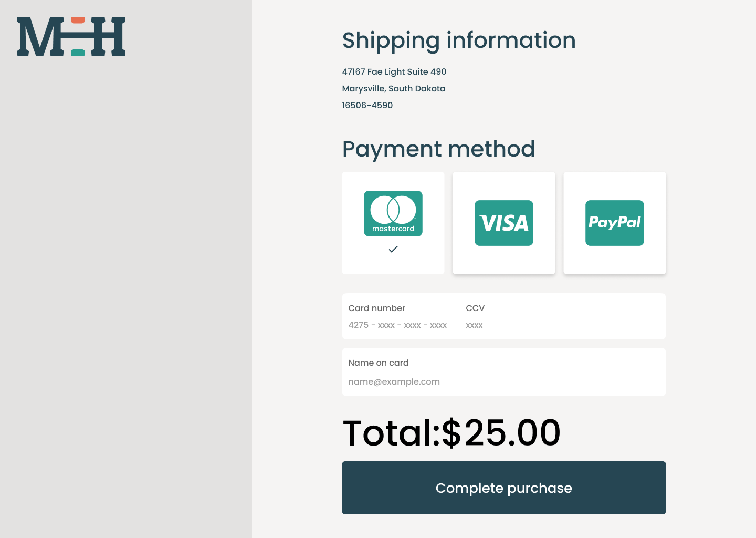Click the Shipping information heading
Image resolution: width=756 pixels, height=538 pixels.
459,40
